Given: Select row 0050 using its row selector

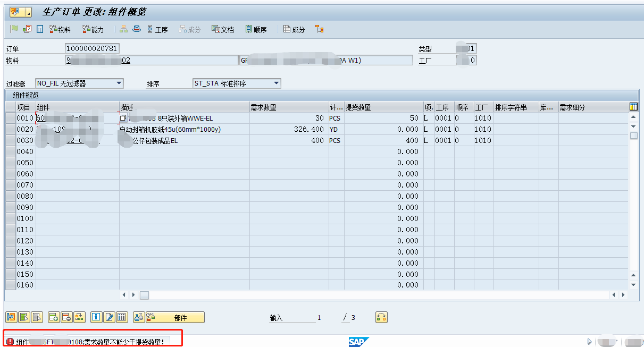Looking at the screenshot, I should click(x=10, y=163).
